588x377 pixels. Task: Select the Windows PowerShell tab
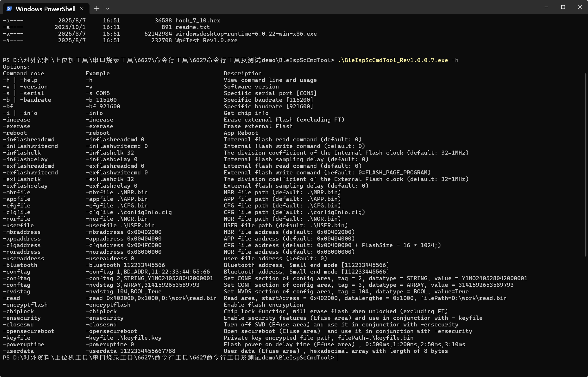click(46, 9)
